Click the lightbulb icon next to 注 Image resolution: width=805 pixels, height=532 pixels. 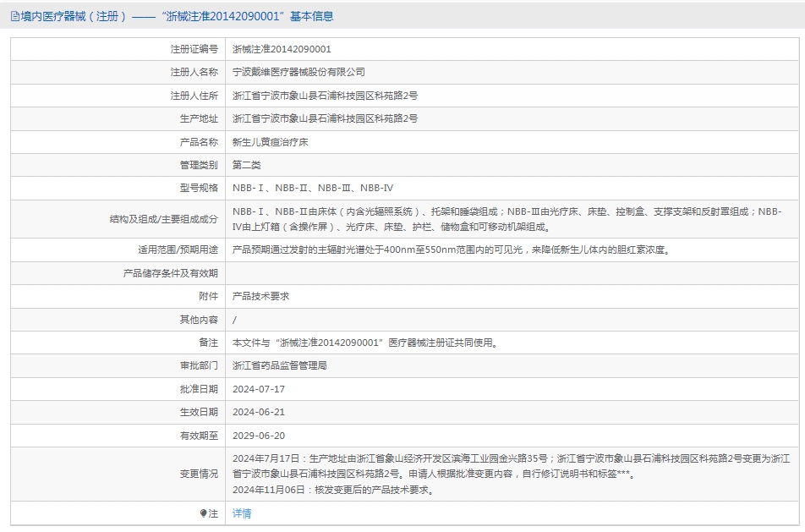(x=203, y=513)
